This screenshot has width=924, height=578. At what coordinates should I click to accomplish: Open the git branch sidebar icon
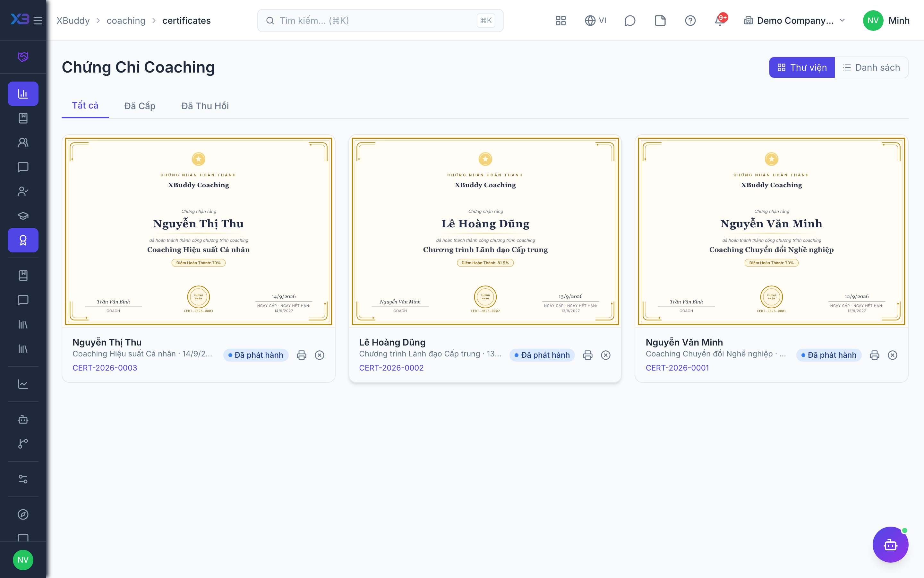point(23,443)
